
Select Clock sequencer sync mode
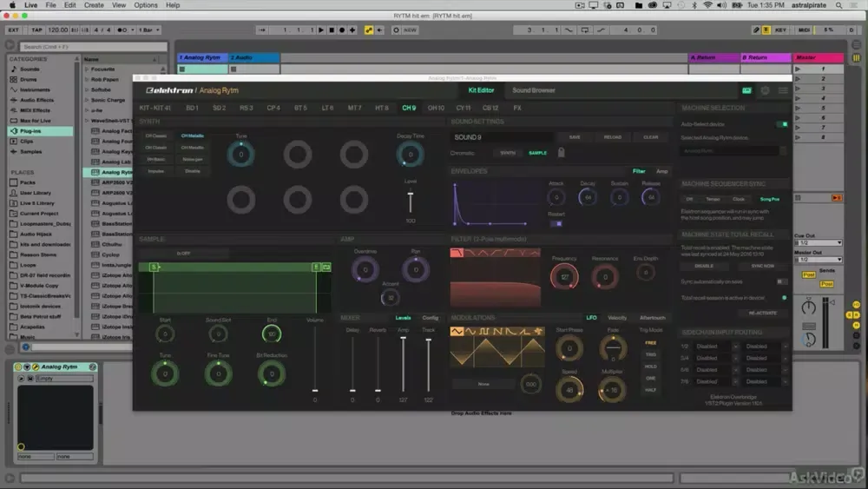(739, 199)
